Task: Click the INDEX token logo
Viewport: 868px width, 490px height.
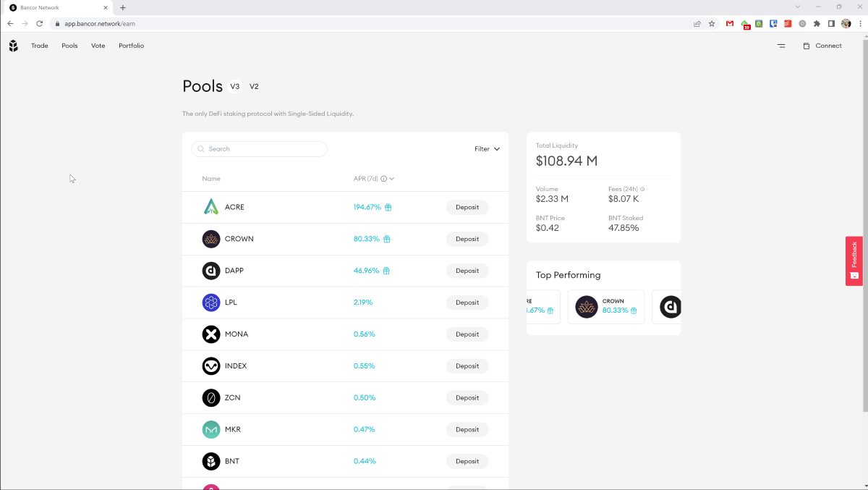Action: tap(210, 366)
